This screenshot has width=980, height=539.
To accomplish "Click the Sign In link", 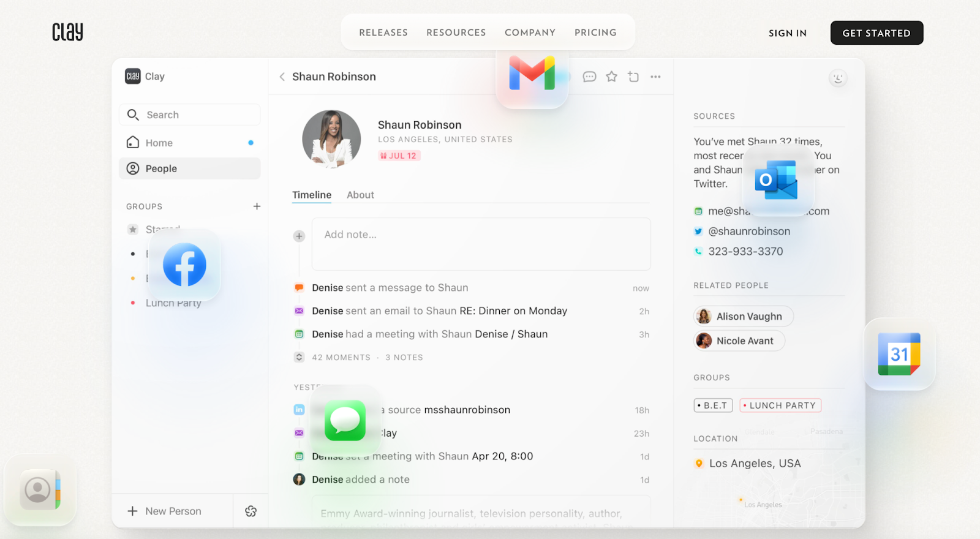I will pyautogui.click(x=788, y=33).
